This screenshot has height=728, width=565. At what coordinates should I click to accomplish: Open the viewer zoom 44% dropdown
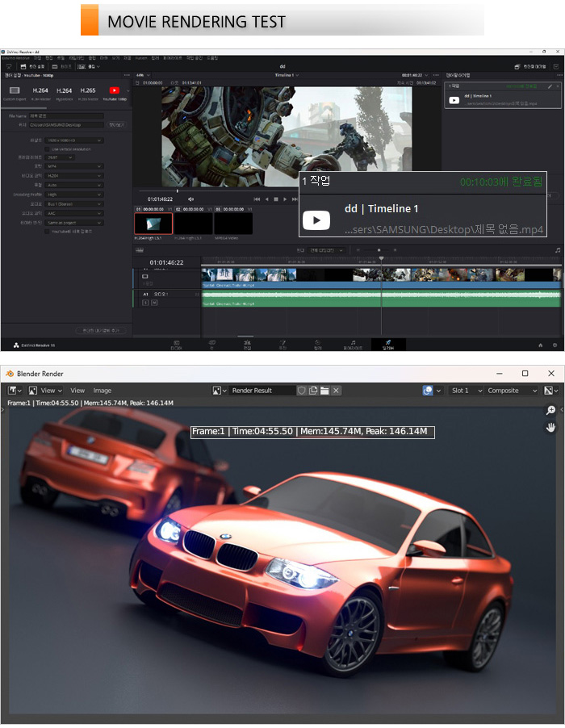click(x=143, y=75)
